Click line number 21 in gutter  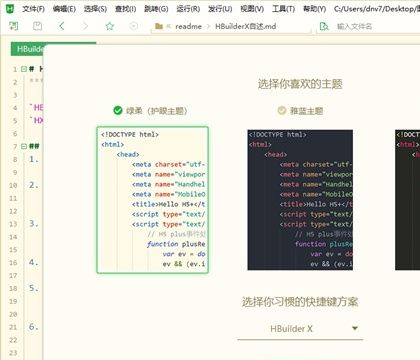pos(13,327)
